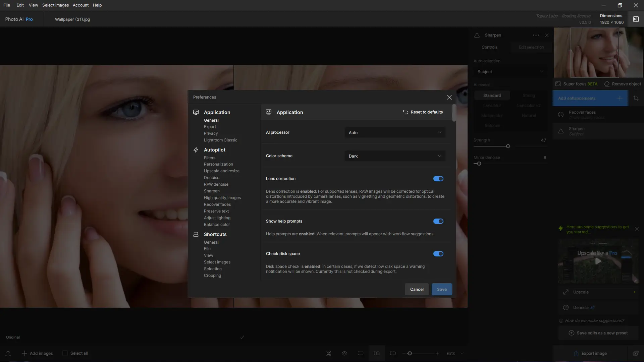
Task: Open the Color scheme dropdown
Action: pos(395,156)
